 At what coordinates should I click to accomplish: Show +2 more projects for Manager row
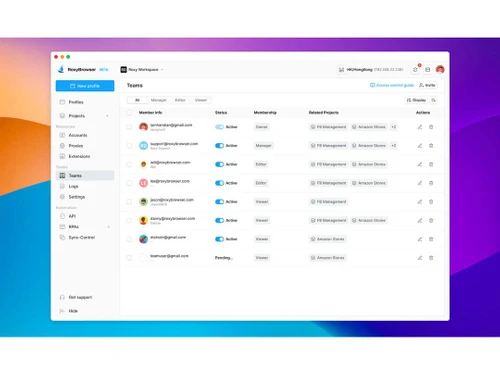394,146
